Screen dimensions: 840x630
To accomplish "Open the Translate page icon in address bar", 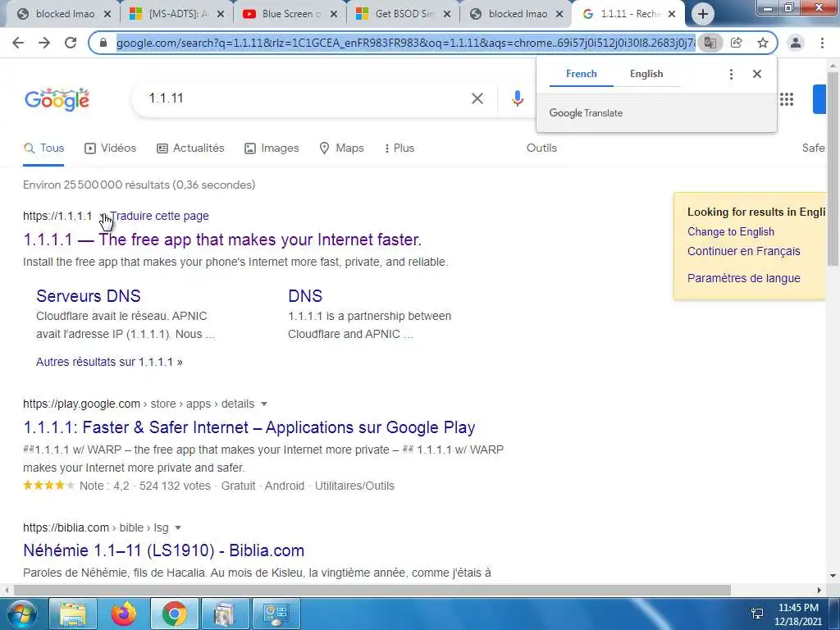I will (x=710, y=43).
